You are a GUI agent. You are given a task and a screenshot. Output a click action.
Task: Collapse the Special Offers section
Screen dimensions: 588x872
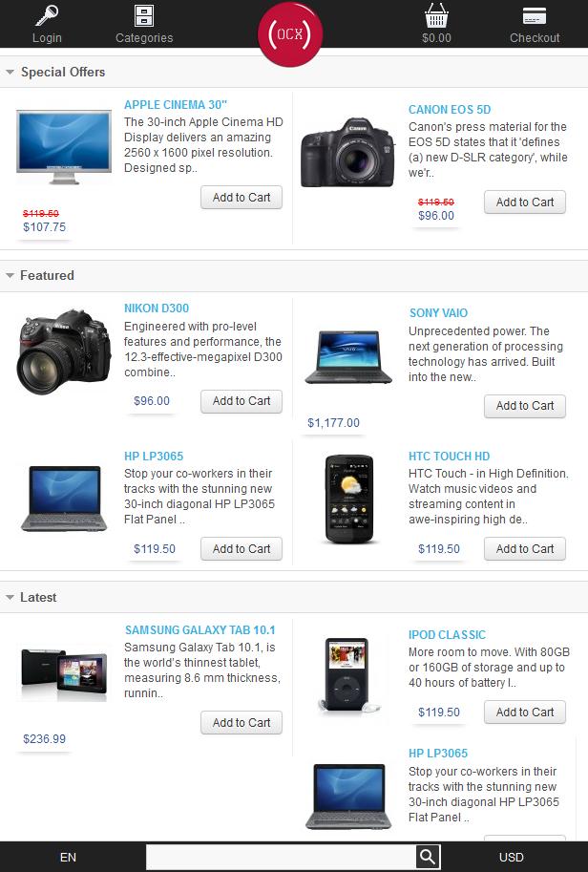tap(10, 73)
